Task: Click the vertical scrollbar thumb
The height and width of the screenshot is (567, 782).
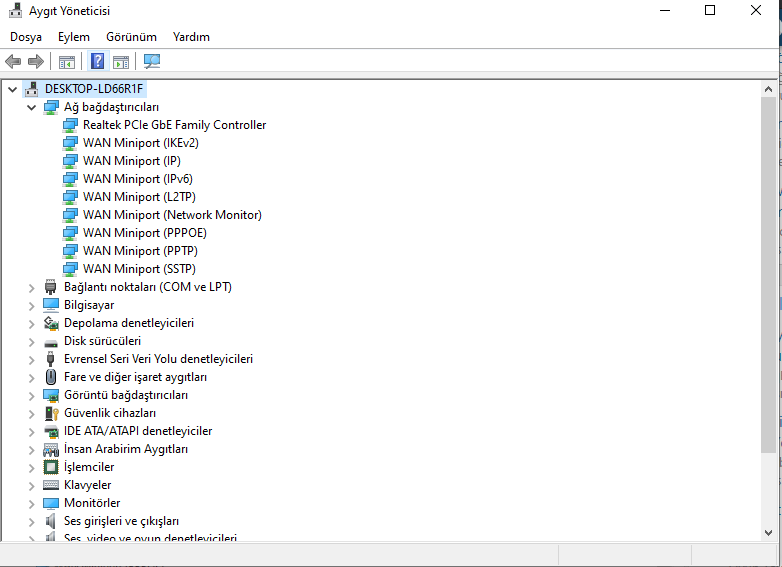Action: [768, 275]
